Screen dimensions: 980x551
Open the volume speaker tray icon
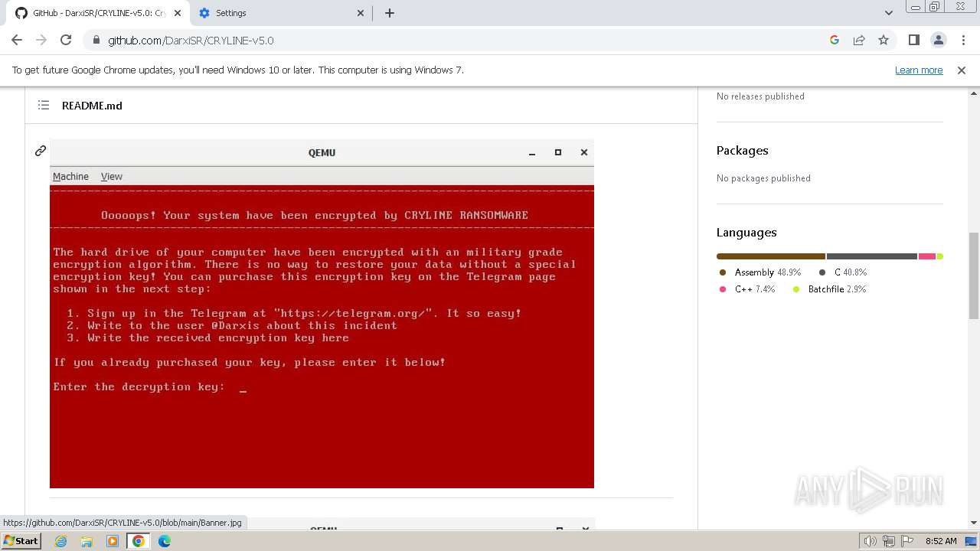(870, 541)
